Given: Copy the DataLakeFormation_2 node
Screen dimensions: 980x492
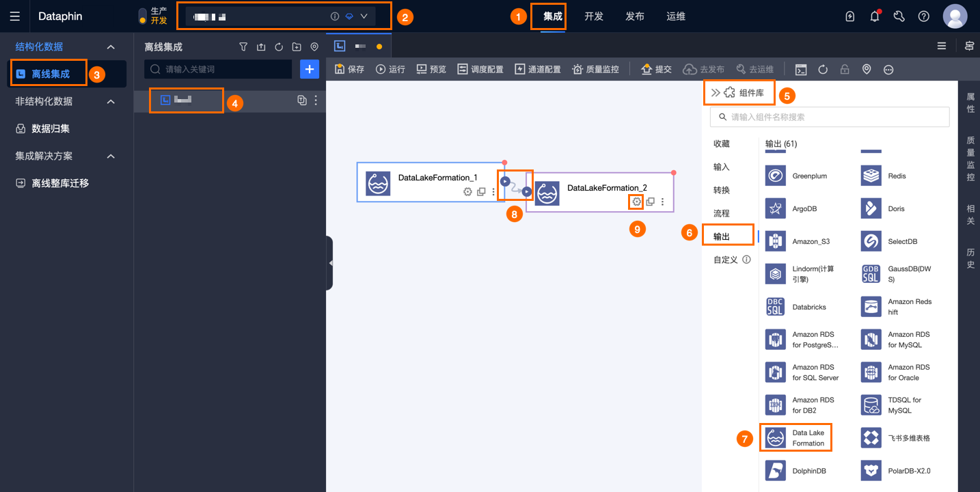Looking at the screenshot, I should click(650, 202).
